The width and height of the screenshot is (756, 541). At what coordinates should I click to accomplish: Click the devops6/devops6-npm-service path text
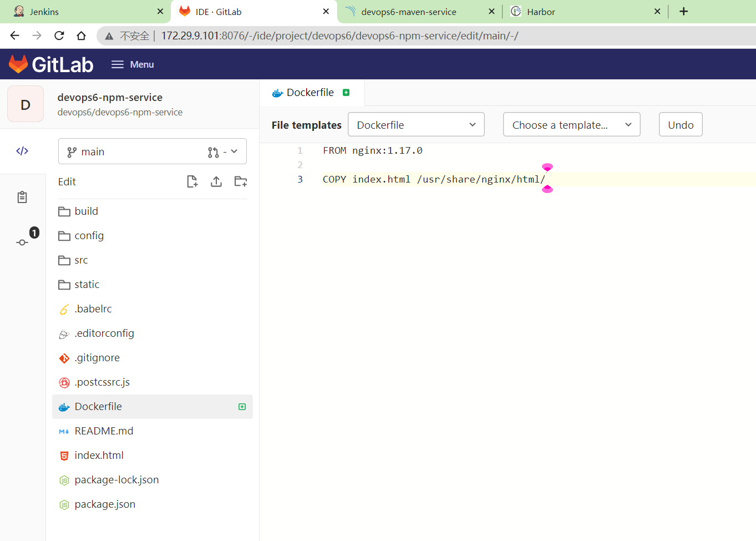[x=120, y=112]
